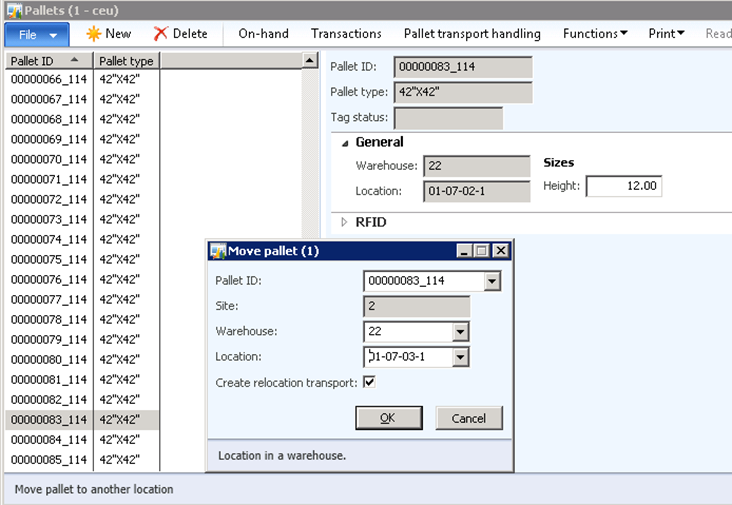This screenshot has width=732, height=505.
Task: Click the red Delete X icon
Action: tap(160, 34)
